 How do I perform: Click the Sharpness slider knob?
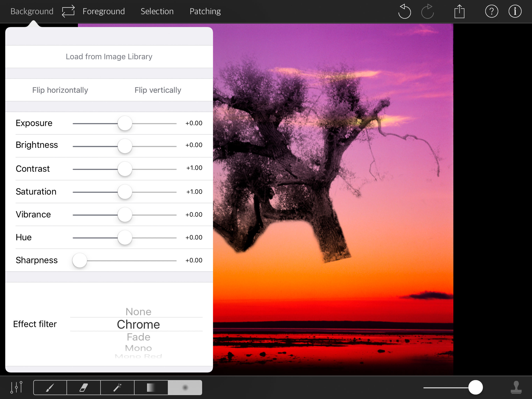80,260
